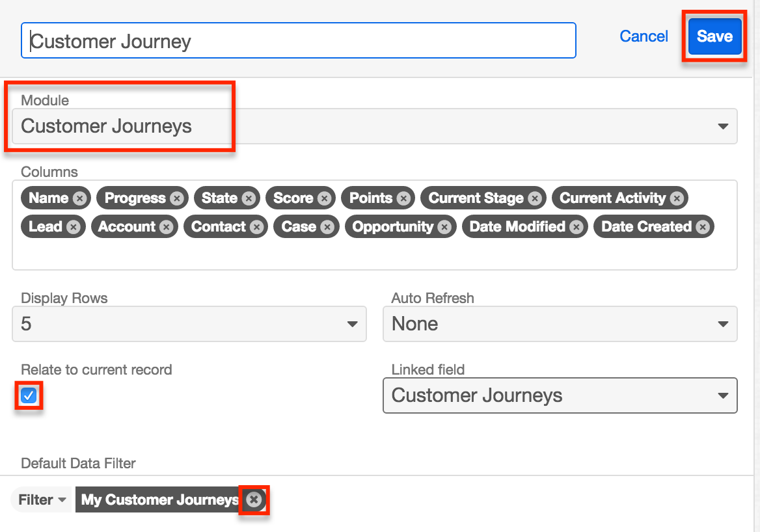Remove the My Customer Journeys filter
The image size is (760, 532).
254,499
